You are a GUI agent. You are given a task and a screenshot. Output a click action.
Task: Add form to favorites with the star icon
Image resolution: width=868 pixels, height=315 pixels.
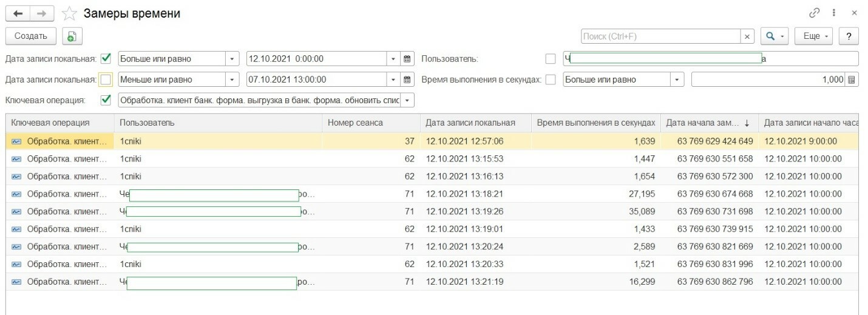pyautogui.click(x=69, y=13)
